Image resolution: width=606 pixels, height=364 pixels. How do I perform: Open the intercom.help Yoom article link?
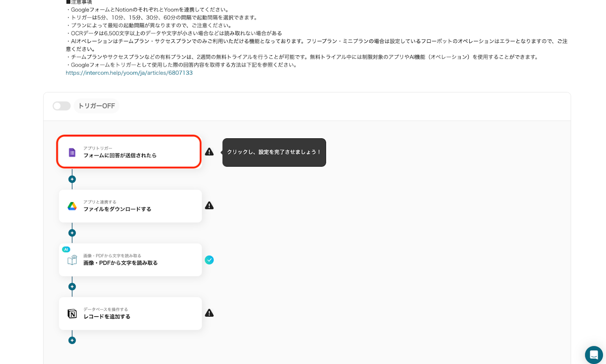pos(129,73)
